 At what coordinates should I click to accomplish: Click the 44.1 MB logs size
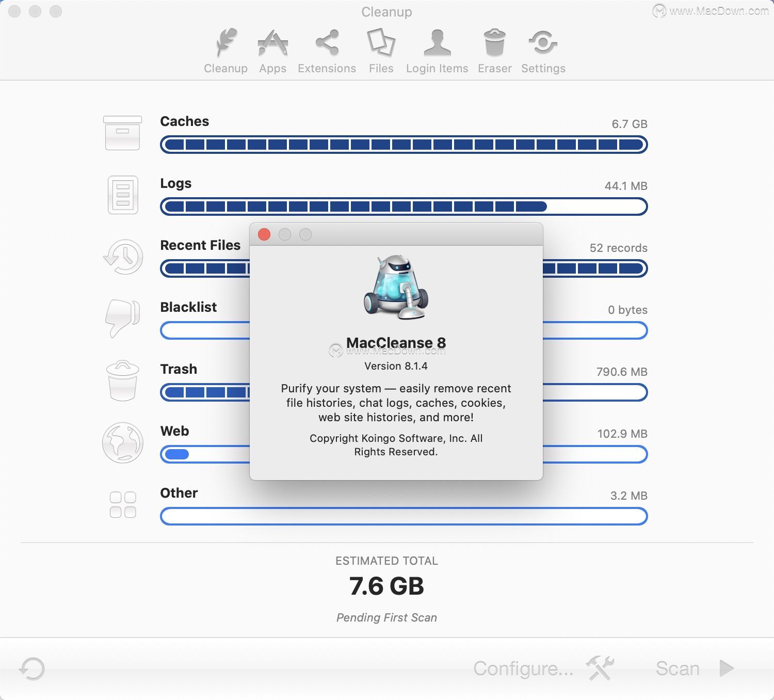(x=626, y=186)
